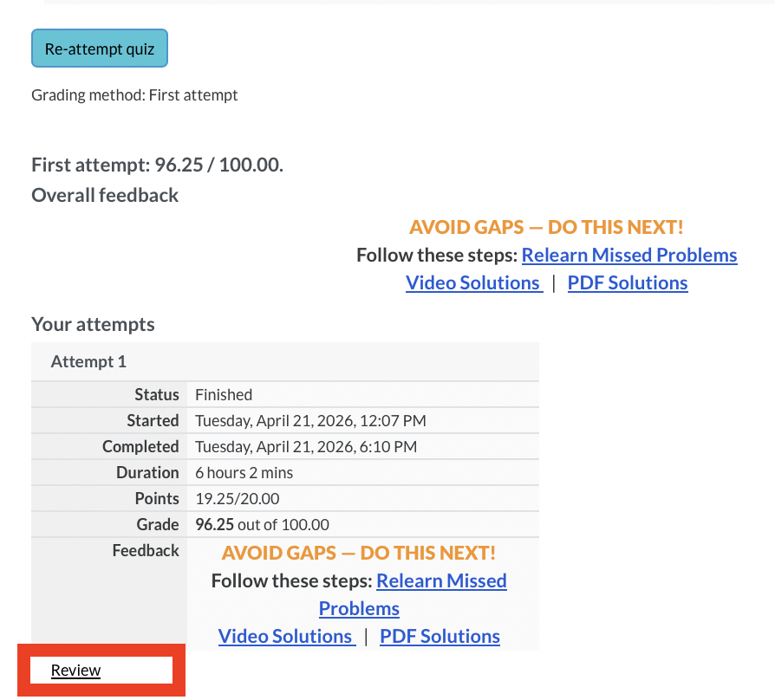Image resolution: width=775 pixels, height=700 pixels.
Task: Click the 'Completed' row label
Action: (x=140, y=446)
